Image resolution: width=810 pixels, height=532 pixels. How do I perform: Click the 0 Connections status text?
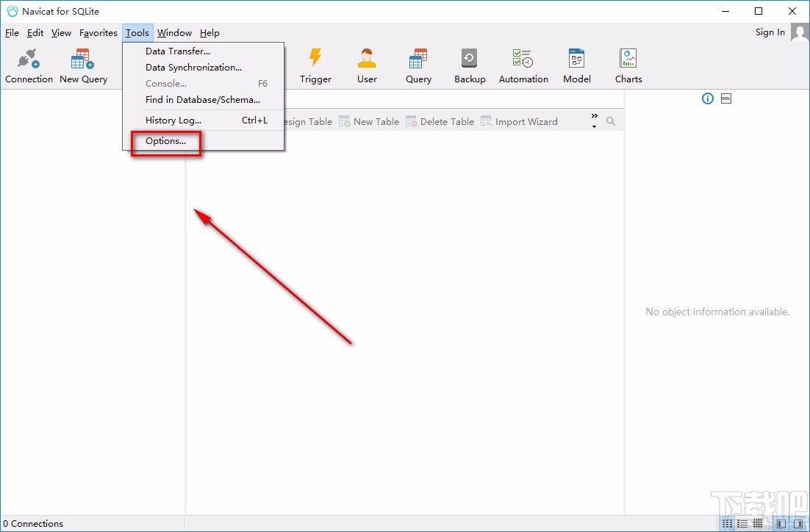(33, 524)
